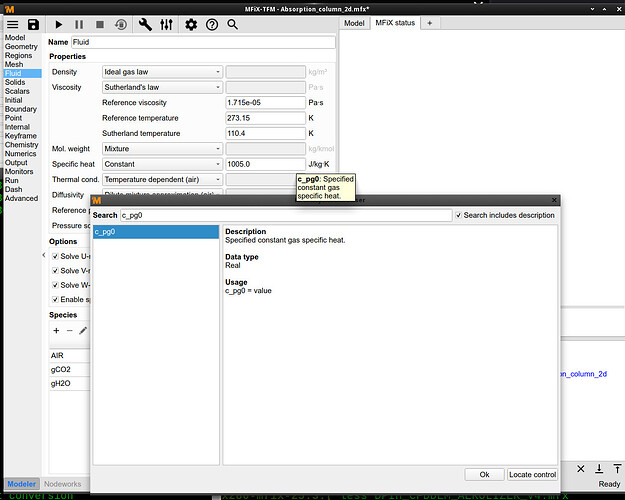Toggle the Enable species checkbox
Image resolution: width=625 pixels, height=500 pixels.
point(55,299)
